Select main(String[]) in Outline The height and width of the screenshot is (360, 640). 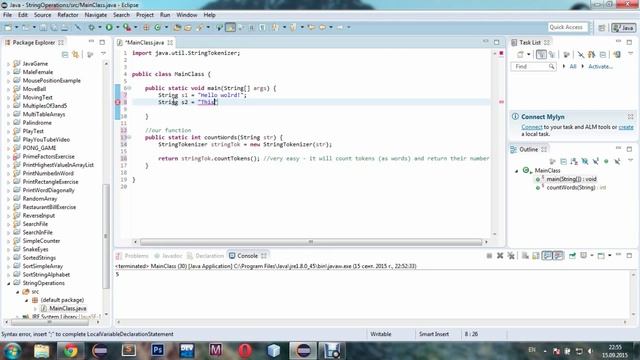[567, 179]
